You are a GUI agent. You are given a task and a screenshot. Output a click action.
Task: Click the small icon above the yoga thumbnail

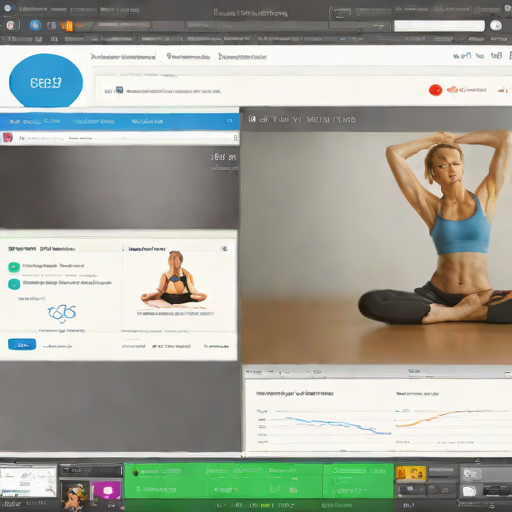click(225, 249)
